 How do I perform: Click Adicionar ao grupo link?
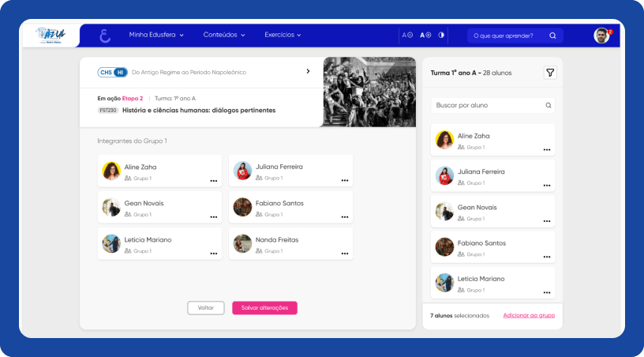pyautogui.click(x=529, y=315)
